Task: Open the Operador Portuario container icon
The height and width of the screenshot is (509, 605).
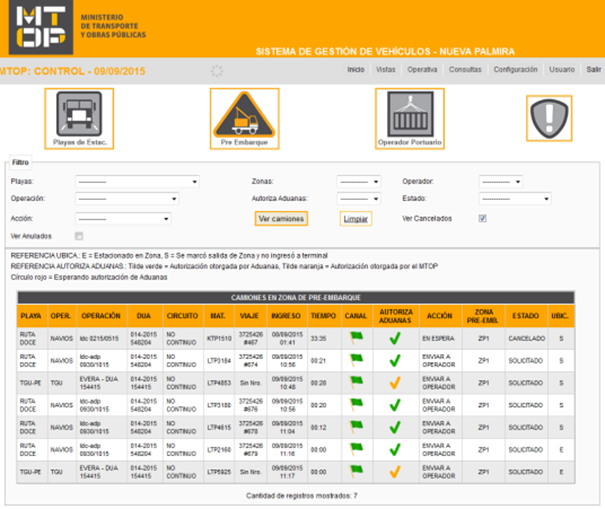Action: click(x=409, y=113)
